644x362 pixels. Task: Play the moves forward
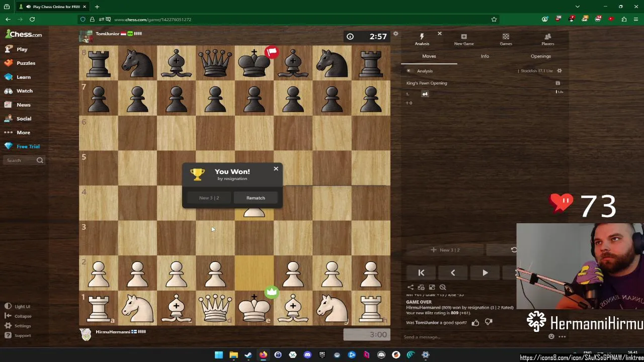pos(485,273)
